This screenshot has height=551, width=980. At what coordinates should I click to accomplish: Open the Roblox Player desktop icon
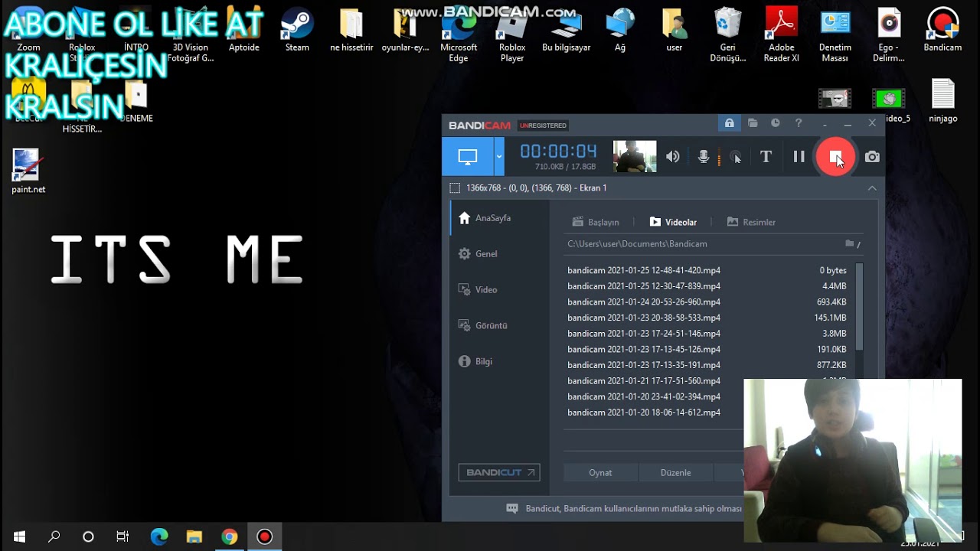coord(512,35)
